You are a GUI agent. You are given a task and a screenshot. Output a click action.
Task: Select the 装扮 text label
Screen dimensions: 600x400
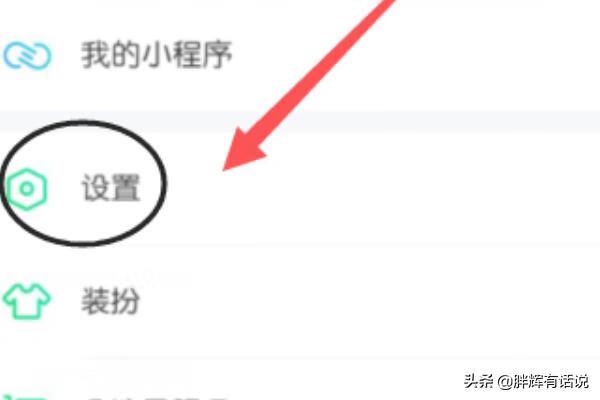pos(110,301)
